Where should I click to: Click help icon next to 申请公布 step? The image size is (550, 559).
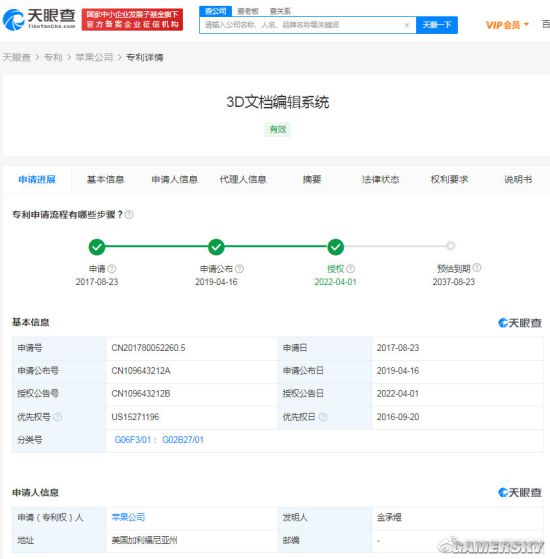tap(240, 268)
